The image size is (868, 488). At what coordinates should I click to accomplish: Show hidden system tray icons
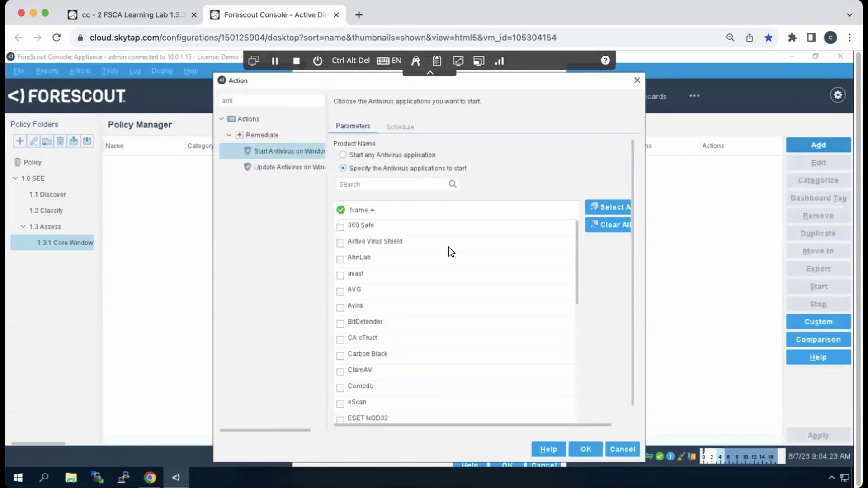click(x=831, y=478)
